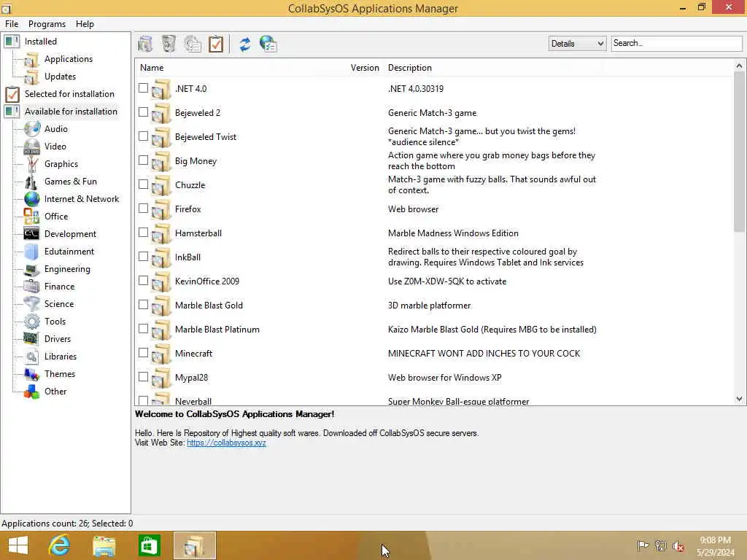This screenshot has width=747, height=560.
Task: Click the list scroll up arrow
Action: click(739, 66)
